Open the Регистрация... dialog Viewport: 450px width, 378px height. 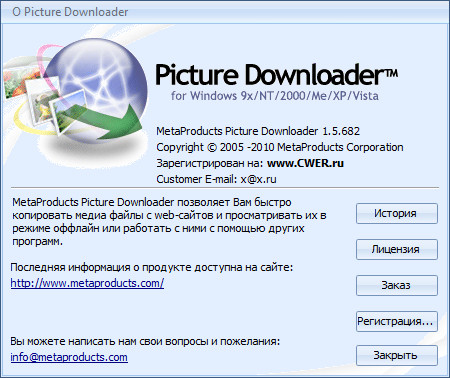coord(397,321)
